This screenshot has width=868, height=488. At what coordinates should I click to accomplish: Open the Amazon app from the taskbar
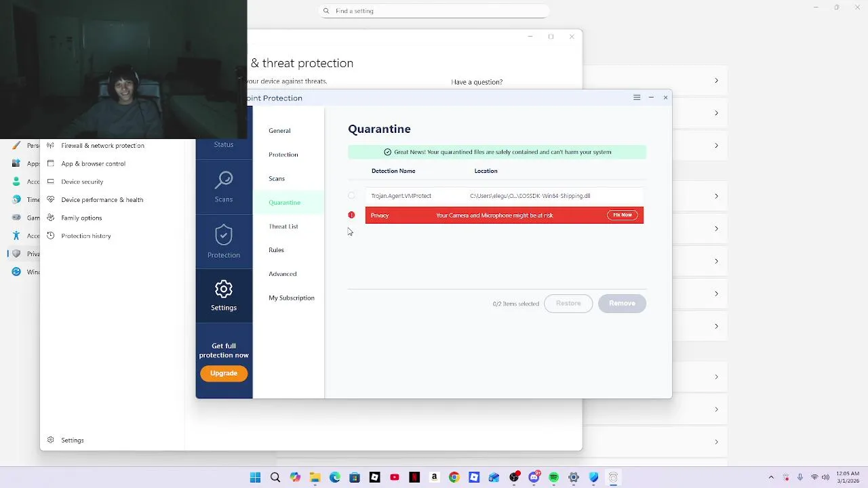pyautogui.click(x=435, y=478)
